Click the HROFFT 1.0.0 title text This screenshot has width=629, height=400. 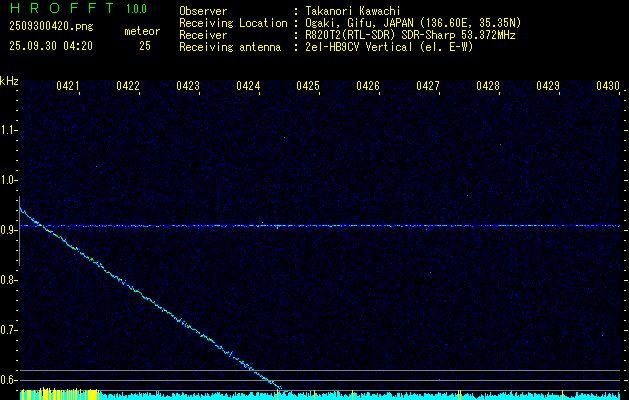[x=79, y=8]
